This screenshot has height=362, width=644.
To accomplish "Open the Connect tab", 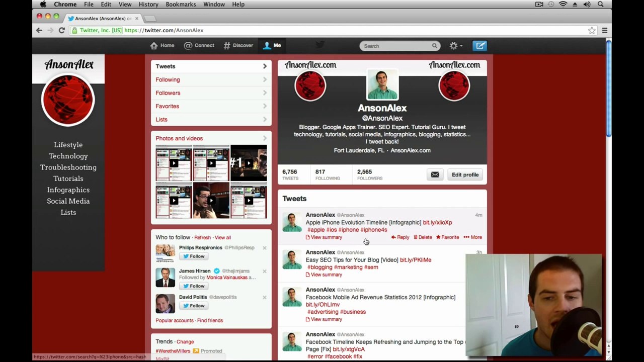I will pos(199,45).
